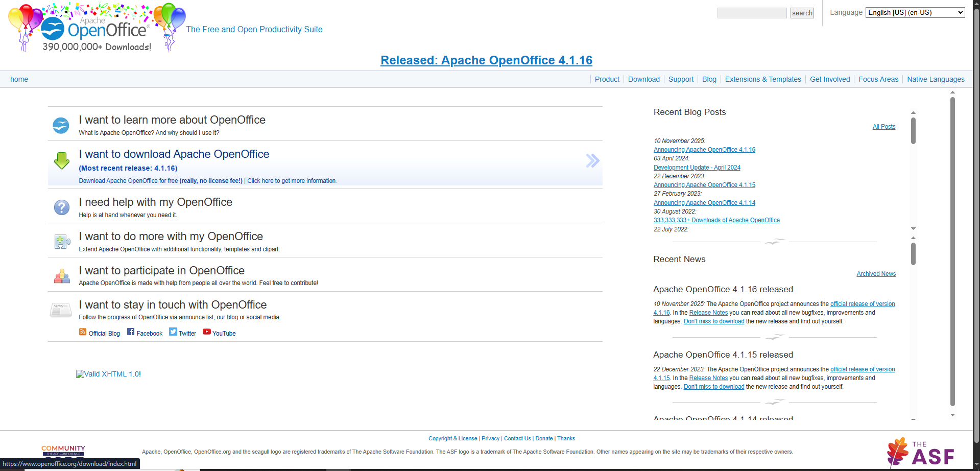Open the Download menu item
Screen dimensions: 980x471
pos(643,79)
